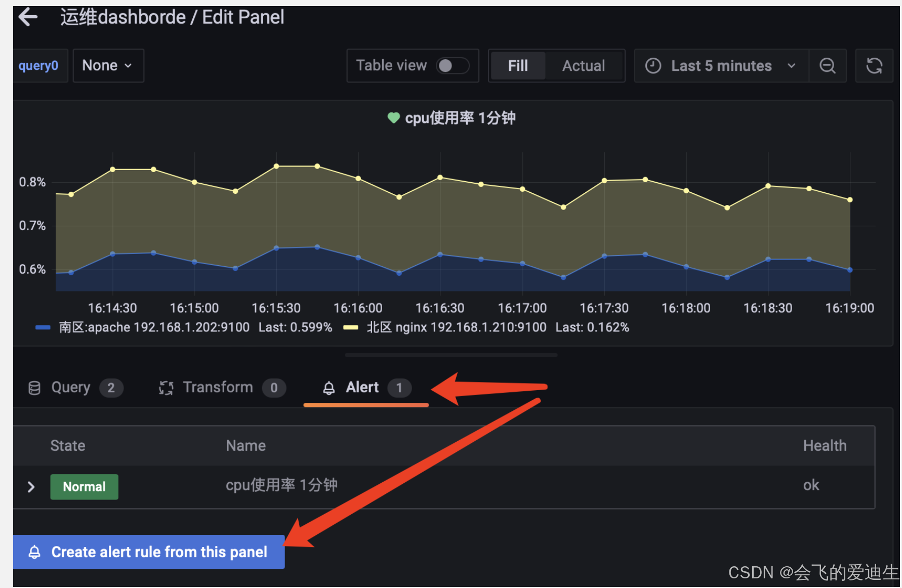
Task: Click the panel resize handle bar
Action: click(451, 355)
